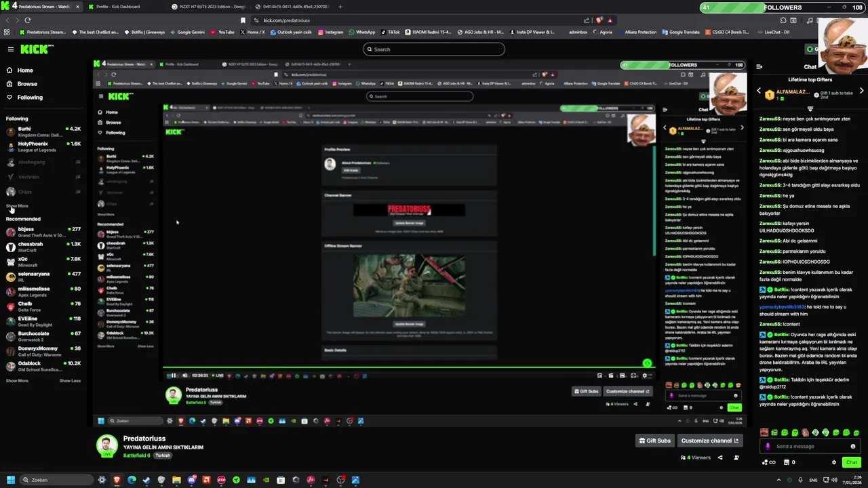The width and height of the screenshot is (868, 488).
Task: Expand Following list with Show More
Action: [18, 206]
